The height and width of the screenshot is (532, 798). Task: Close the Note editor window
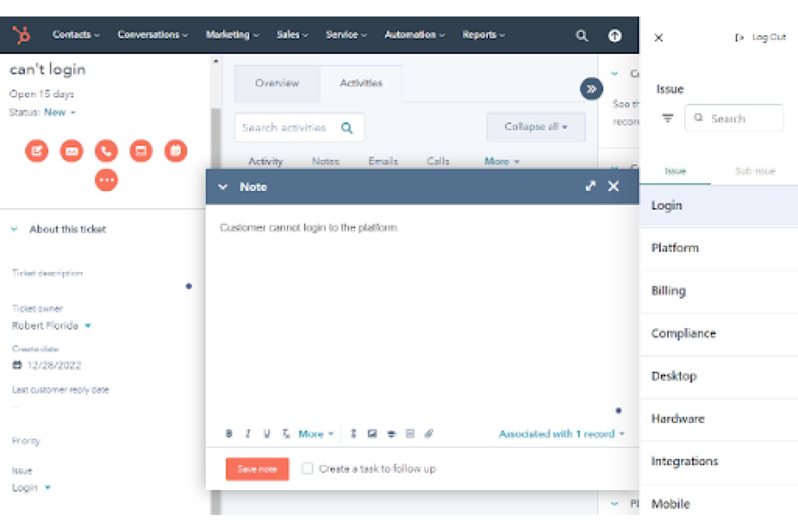coord(613,186)
